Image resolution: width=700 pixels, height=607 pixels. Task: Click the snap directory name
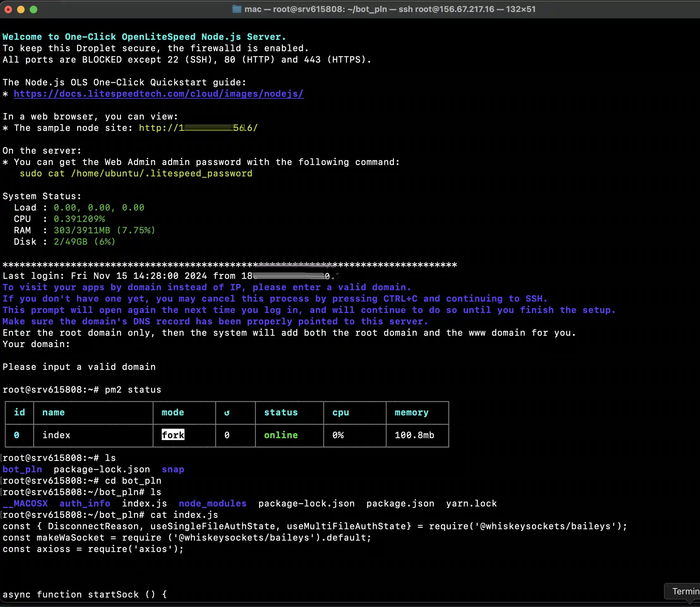click(x=172, y=469)
